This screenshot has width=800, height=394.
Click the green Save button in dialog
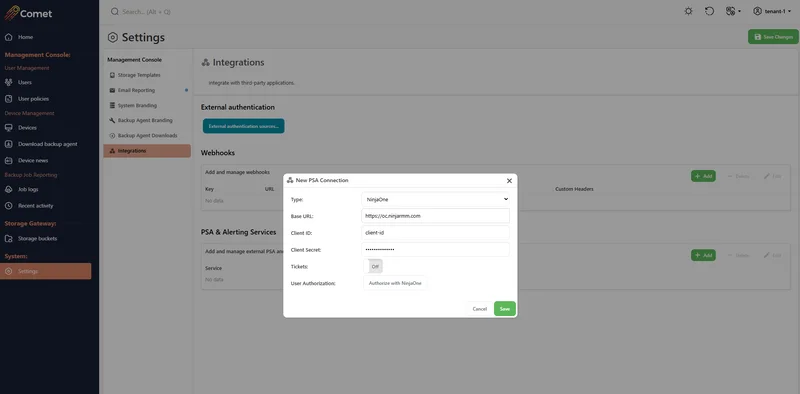click(x=505, y=309)
